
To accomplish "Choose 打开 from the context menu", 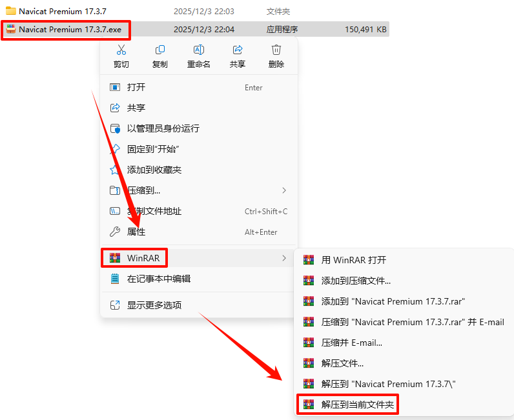I will (x=199, y=87).
